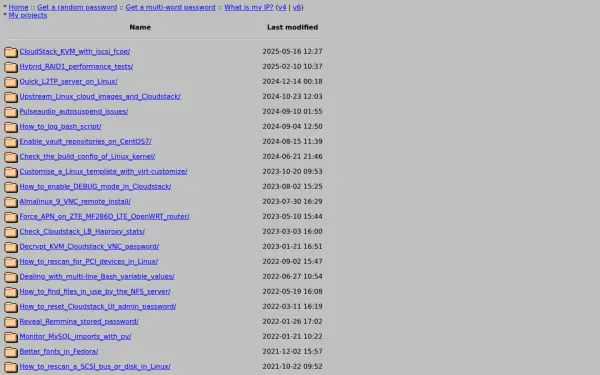Open Customise_a_Linux_template_with_virt-customize/ link

(x=103, y=171)
